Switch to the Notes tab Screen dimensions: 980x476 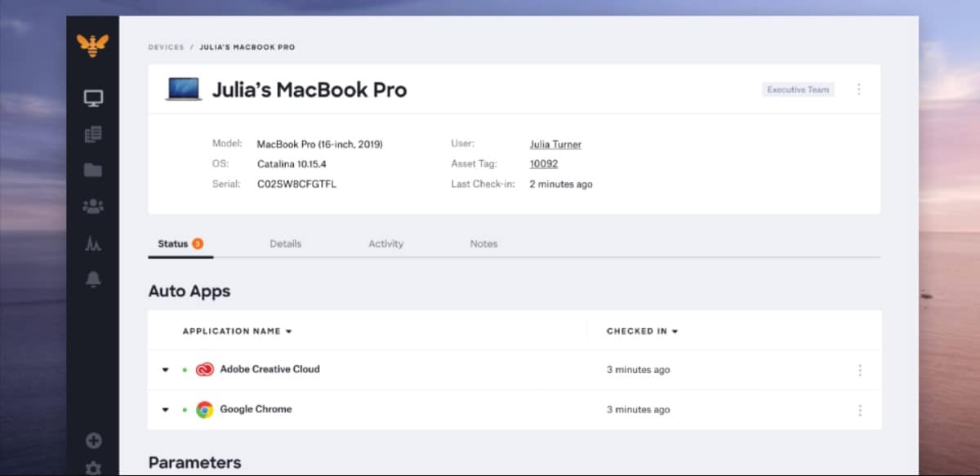(x=483, y=243)
